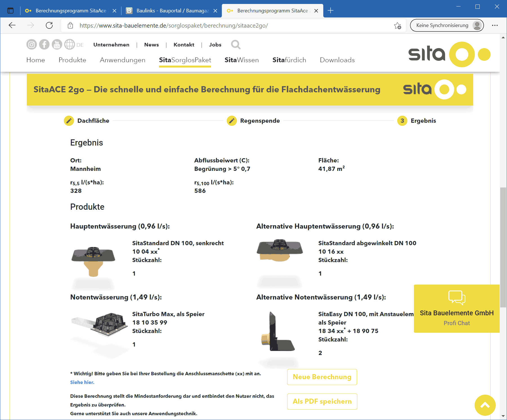The height and width of the screenshot is (420, 507).
Task: Click the globe language selector DE
Action: (74, 44)
